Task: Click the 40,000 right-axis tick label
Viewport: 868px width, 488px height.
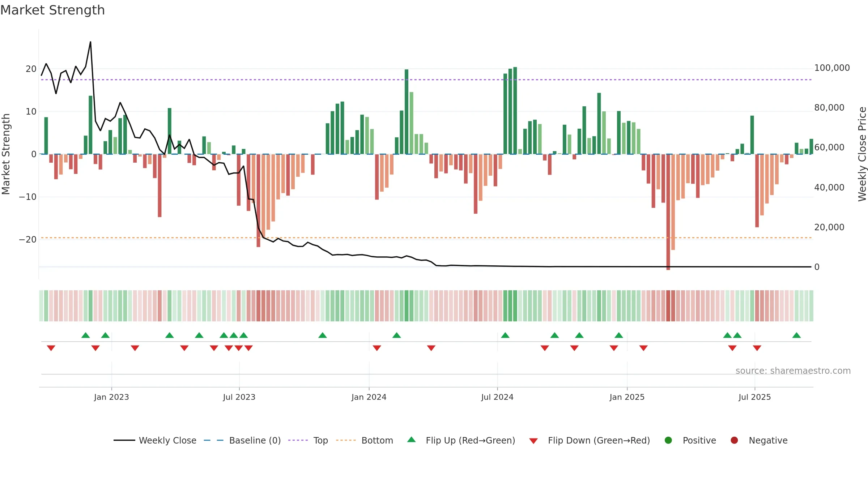Action: [x=829, y=188]
